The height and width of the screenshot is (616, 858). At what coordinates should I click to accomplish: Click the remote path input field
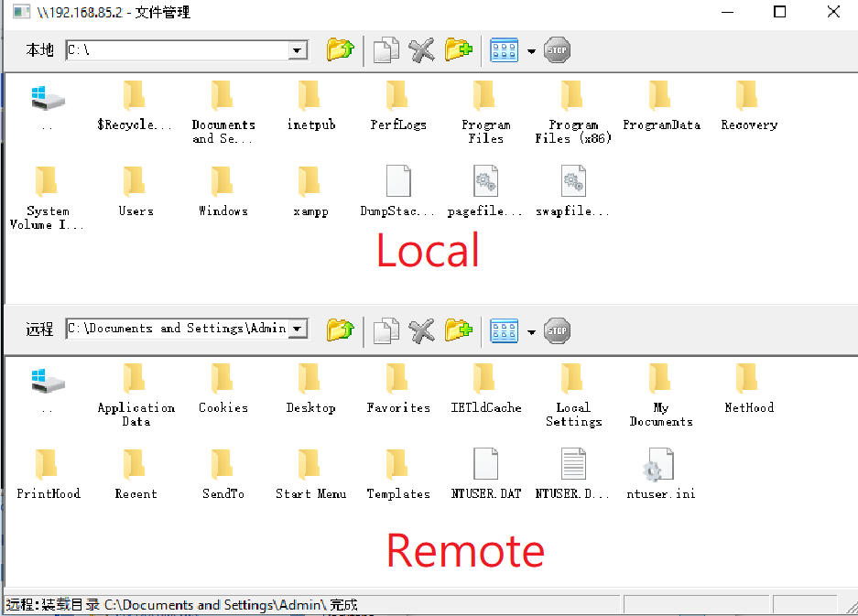[x=177, y=329]
